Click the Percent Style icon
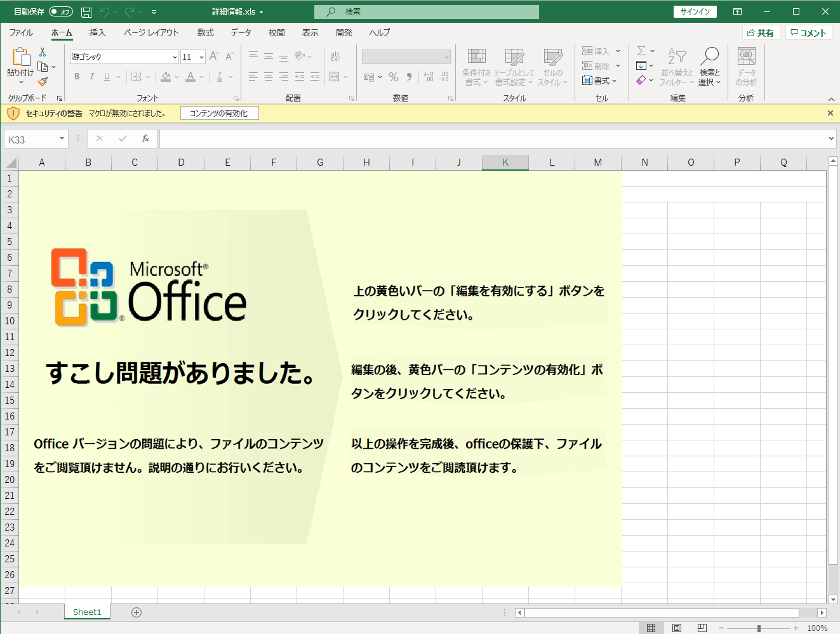This screenshot has height=634, width=840. (x=394, y=77)
